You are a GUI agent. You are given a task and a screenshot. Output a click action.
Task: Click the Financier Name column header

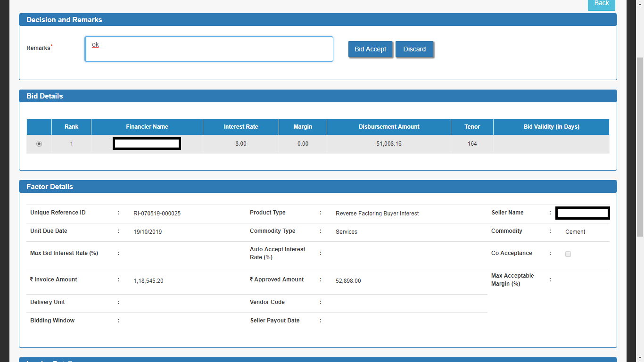coord(147,127)
